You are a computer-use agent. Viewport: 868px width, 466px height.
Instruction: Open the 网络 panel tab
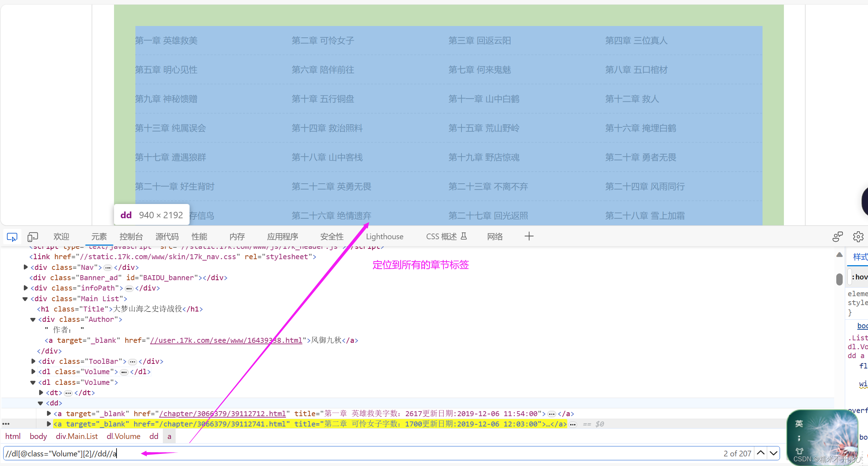point(495,237)
